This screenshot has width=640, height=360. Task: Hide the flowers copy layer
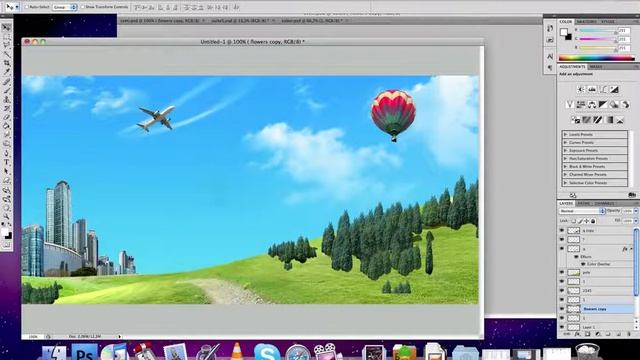562,309
